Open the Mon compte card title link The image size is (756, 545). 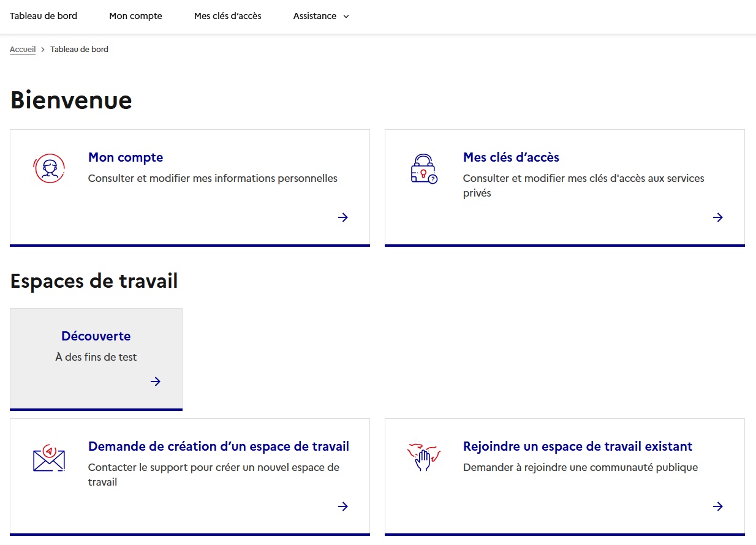tap(126, 157)
